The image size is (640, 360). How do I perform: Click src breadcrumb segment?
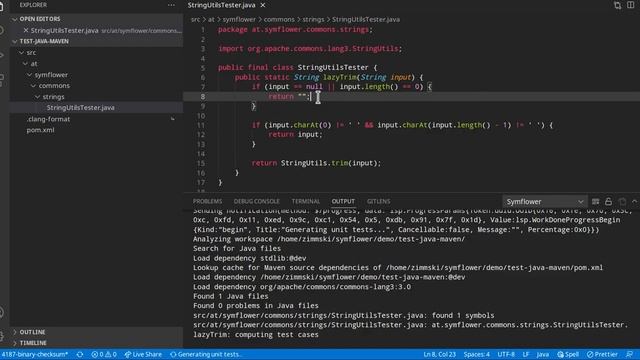(x=196, y=19)
